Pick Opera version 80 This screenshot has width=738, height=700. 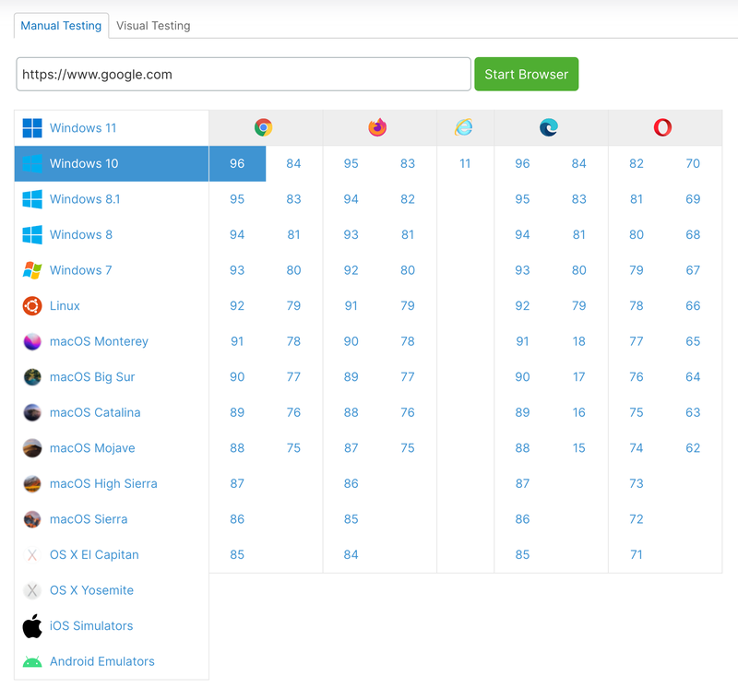(637, 235)
